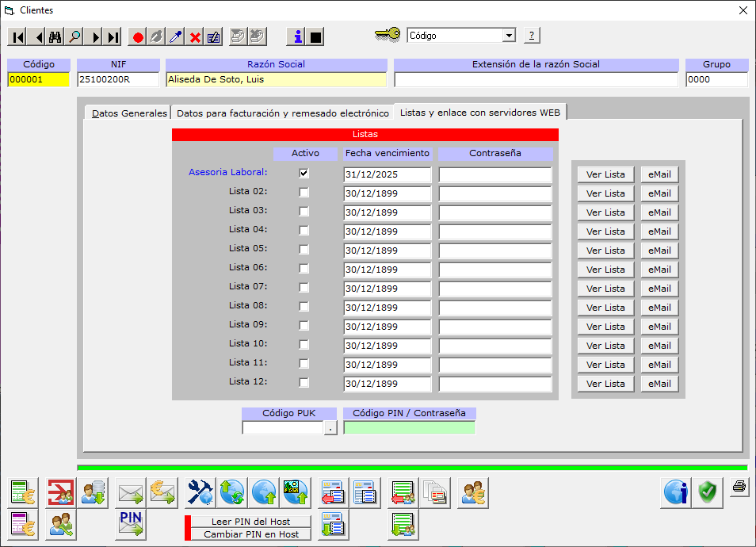756x547 pixels.
Task: Go to the first client record
Action: 18,37
